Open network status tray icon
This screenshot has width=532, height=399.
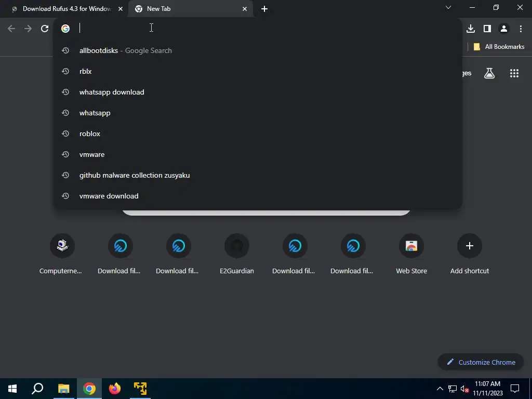[x=453, y=389]
